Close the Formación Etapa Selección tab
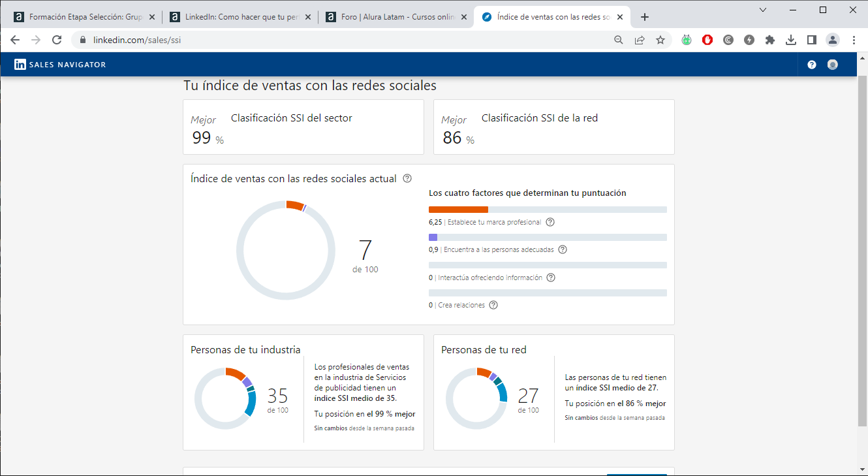This screenshot has width=868, height=476. (x=152, y=17)
